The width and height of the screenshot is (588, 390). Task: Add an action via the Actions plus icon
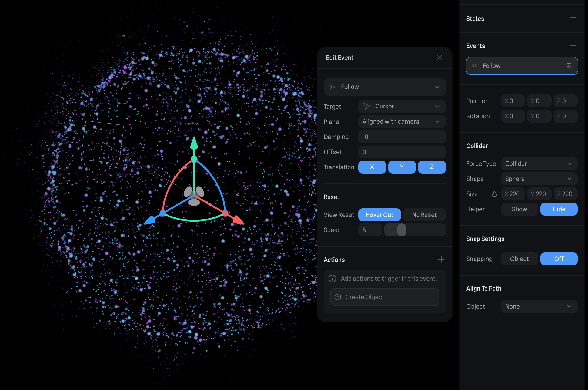[441, 259]
